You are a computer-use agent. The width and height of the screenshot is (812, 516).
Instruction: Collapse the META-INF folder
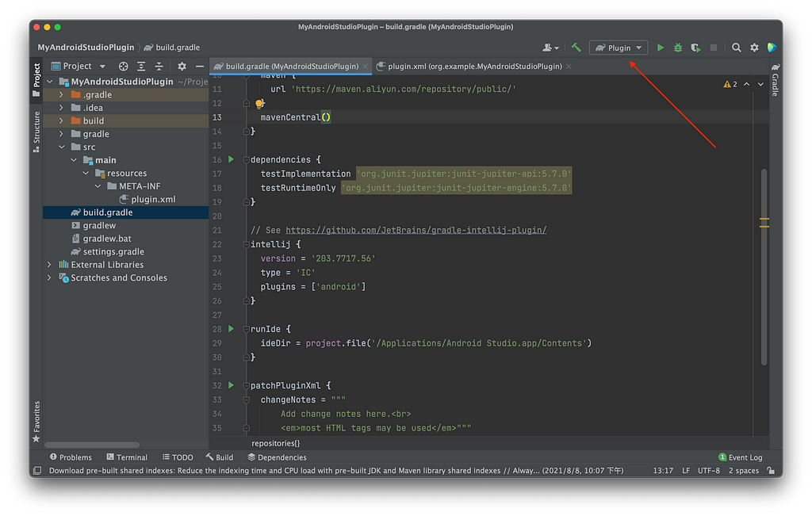[x=98, y=186]
